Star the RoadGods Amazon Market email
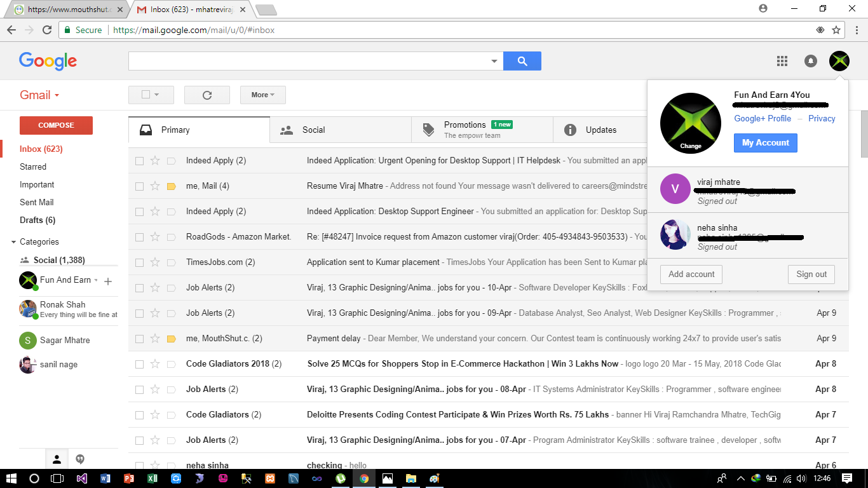 click(155, 237)
